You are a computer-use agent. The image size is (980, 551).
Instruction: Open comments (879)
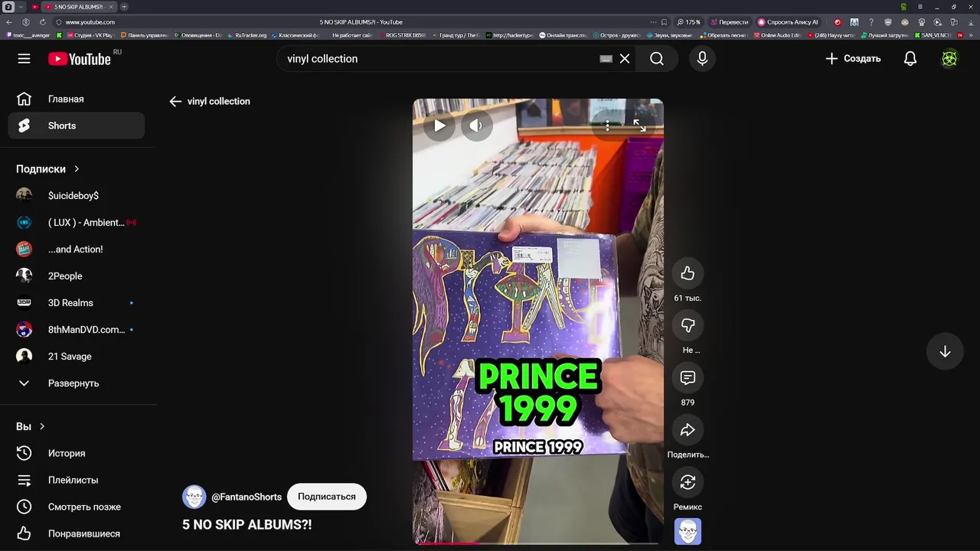(x=688, y=378)
